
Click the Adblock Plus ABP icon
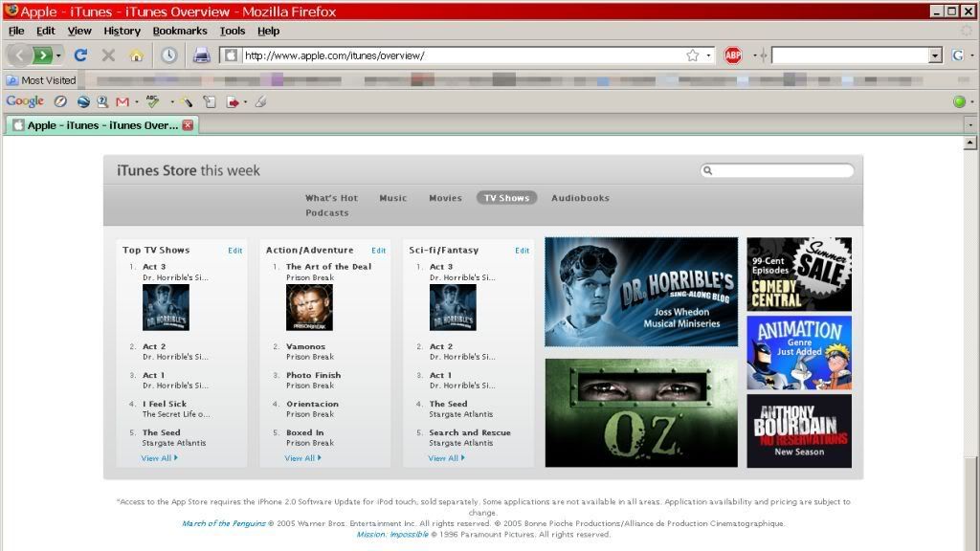tap(733, 55)
